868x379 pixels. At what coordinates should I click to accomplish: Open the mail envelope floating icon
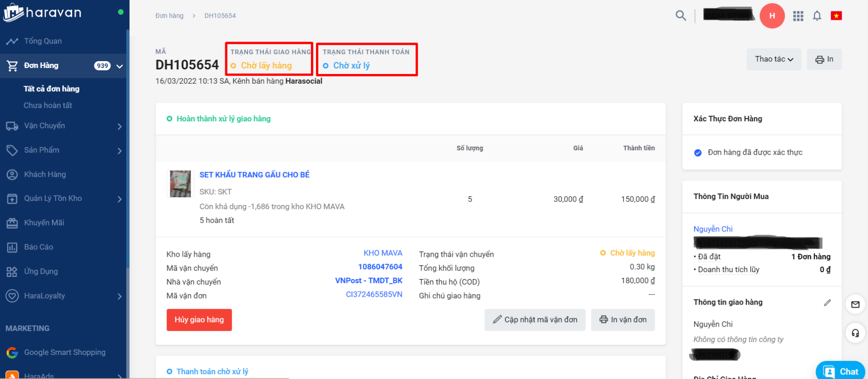855,304
